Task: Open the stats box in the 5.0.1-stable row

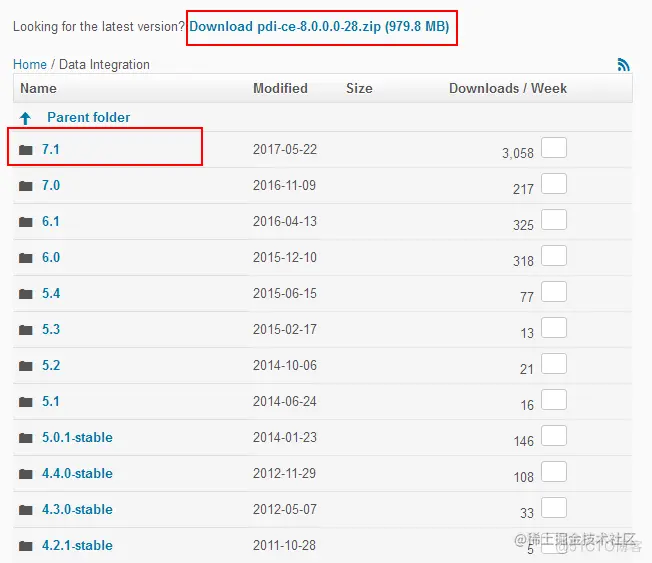Action: [x=554, y=435]
